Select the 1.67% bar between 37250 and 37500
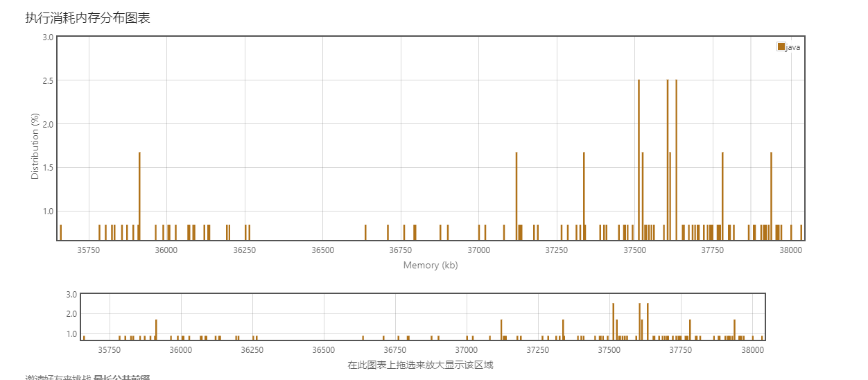 (x=584, y=196)
